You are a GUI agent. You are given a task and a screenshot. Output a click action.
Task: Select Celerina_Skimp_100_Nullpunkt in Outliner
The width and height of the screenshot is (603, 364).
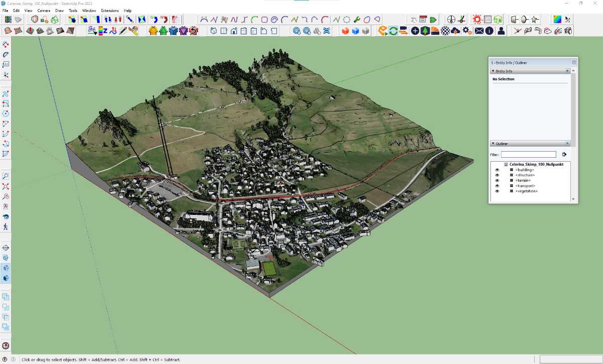pyautogui.click(x=536, y=165)
